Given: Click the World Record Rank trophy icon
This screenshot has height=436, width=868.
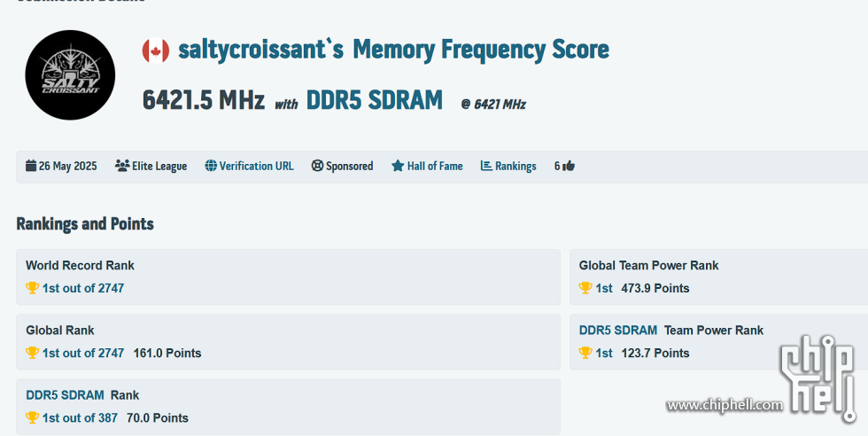Looking at the screenshot, I should [x=32, y=288].
